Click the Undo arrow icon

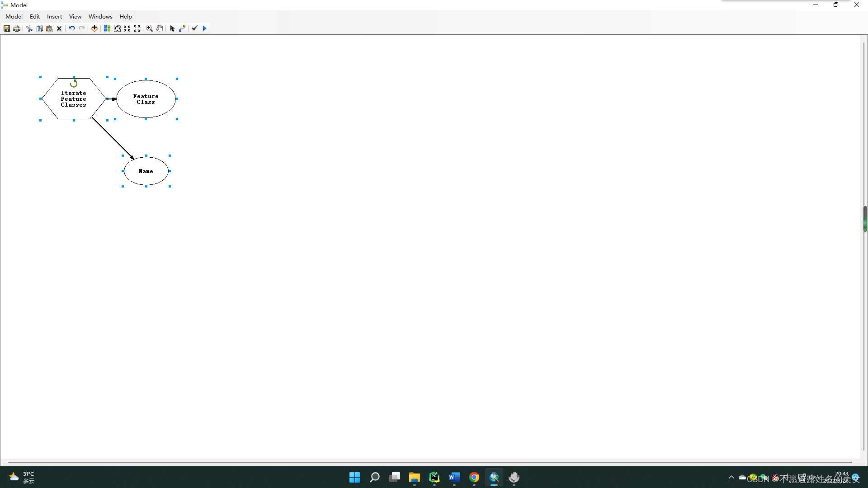tap(71, 28)
